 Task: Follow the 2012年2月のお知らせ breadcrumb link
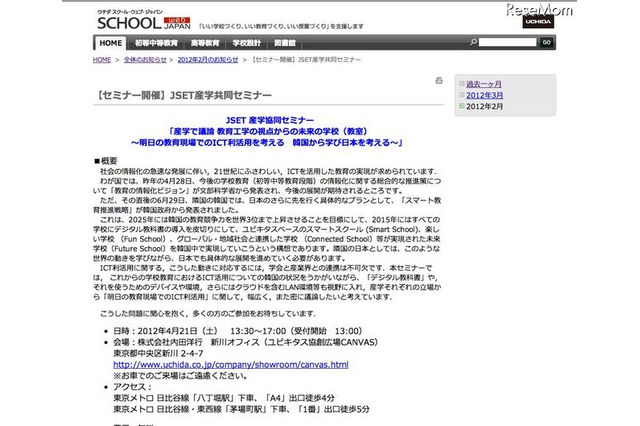pos(208,60)
